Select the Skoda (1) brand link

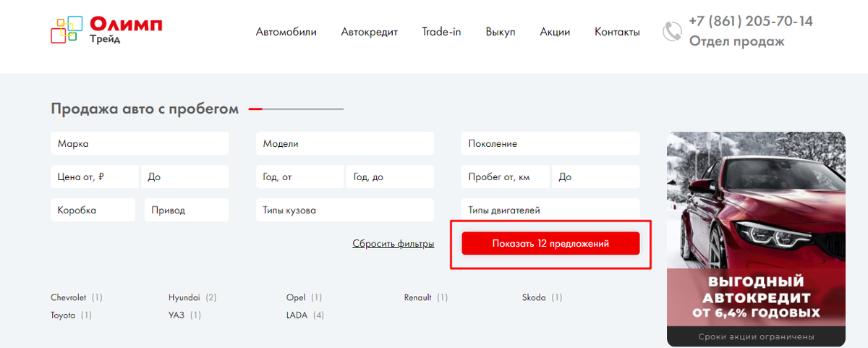click(542, 297)
